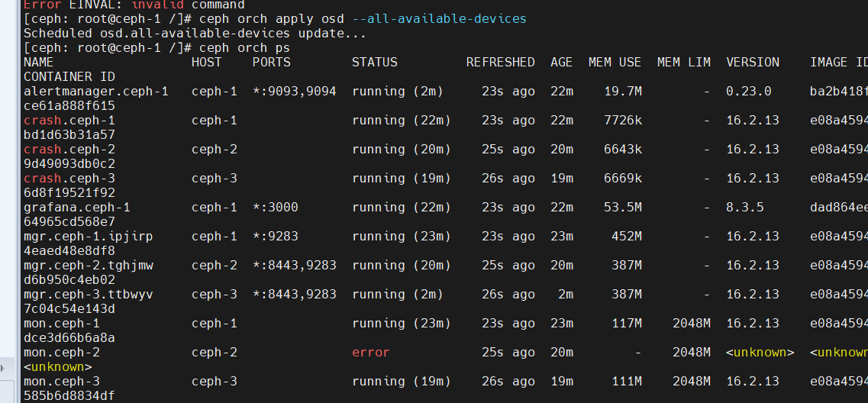Click the AGE column header
Viewport: 868px width, 403px height.
pos(561,62)
